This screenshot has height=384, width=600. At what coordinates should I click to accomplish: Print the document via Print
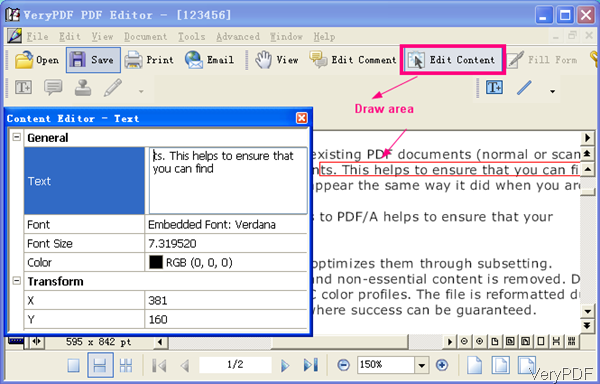tap(149, 60)
